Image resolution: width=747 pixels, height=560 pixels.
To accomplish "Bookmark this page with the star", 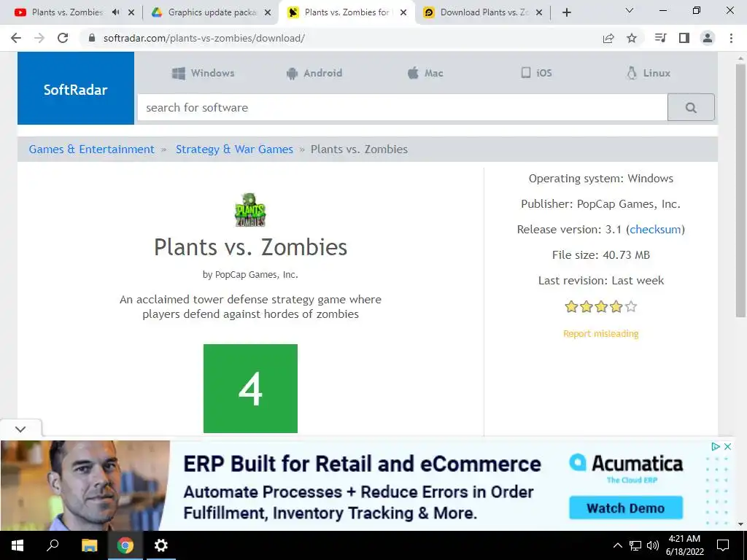I will [632, 38].
